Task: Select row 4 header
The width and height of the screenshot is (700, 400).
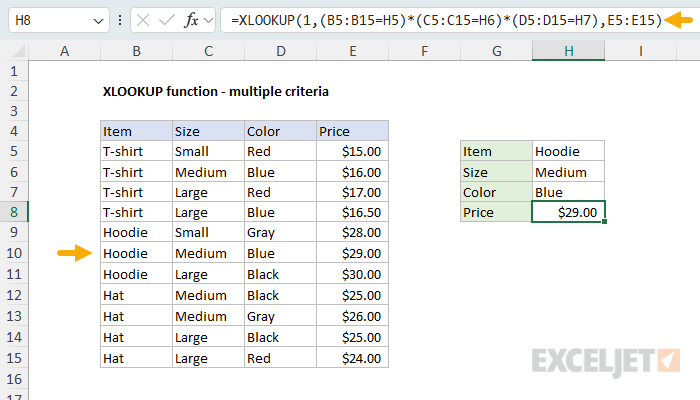Action: click(14, 131)
